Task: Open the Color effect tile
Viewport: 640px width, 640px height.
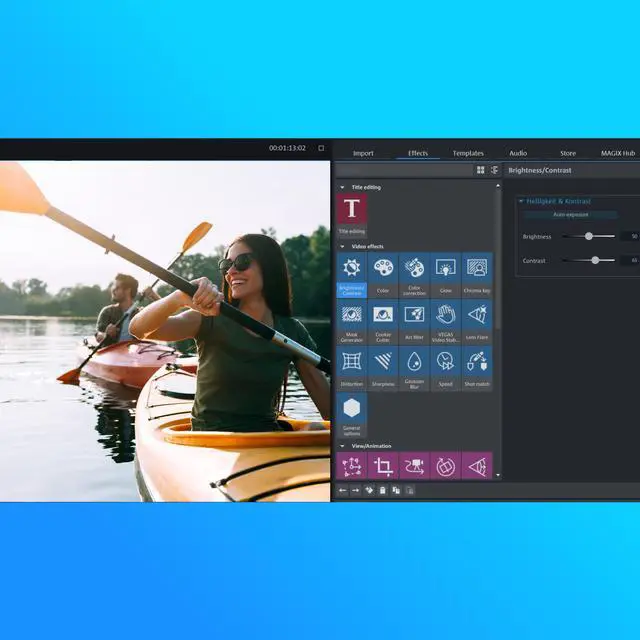Action: [383, 275]
